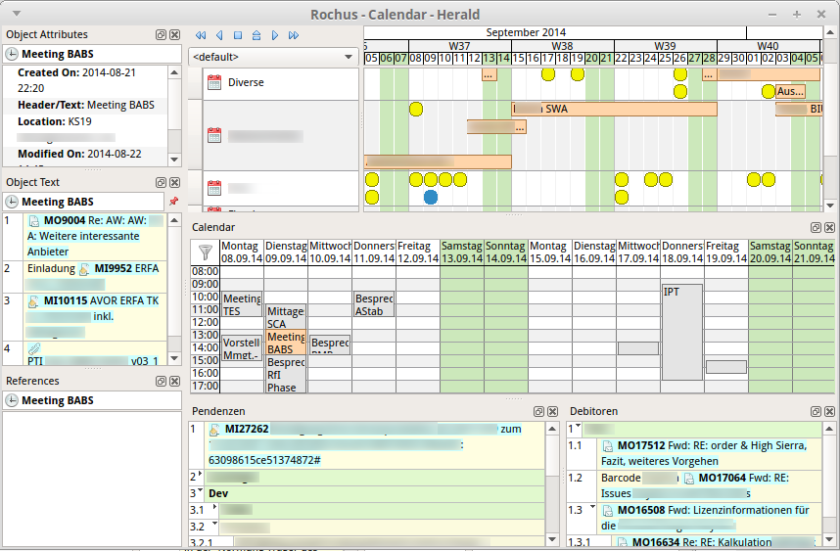Image resolution: width=840 pixels, height=551 pixels.
Task: Select the IPT appointment on Thursday
Action: [682, 333]
